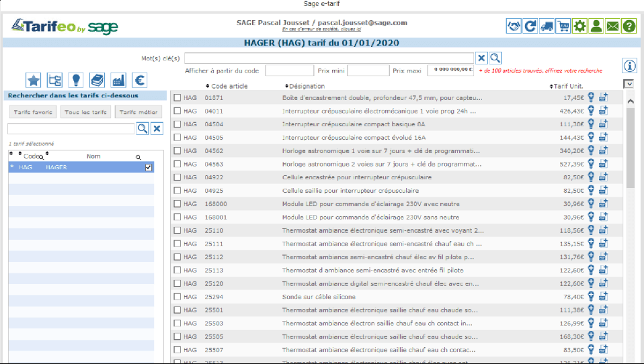Screen dimensions: 644x364
Task: Click lightbulb icon for article 04504
Action: coord(591,124)
